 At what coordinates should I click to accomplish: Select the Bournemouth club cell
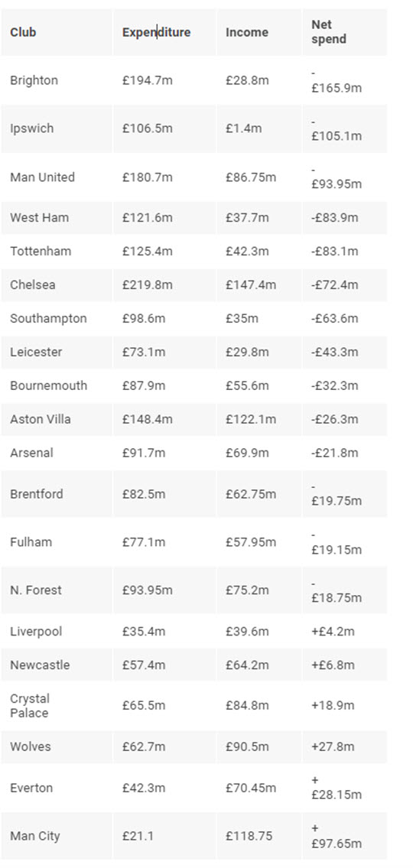(x=49, y=386)
